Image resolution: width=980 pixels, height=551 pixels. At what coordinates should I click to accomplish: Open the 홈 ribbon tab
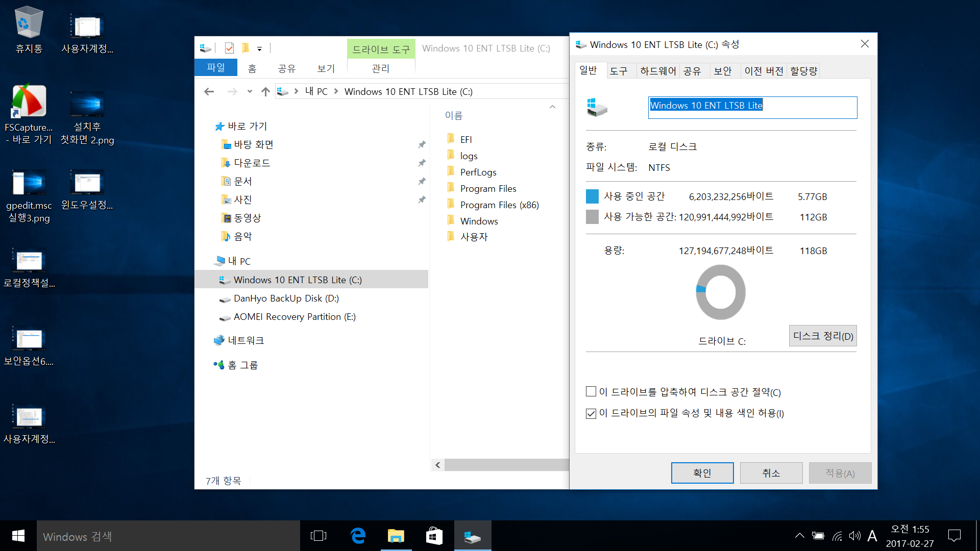click(252, 68)
